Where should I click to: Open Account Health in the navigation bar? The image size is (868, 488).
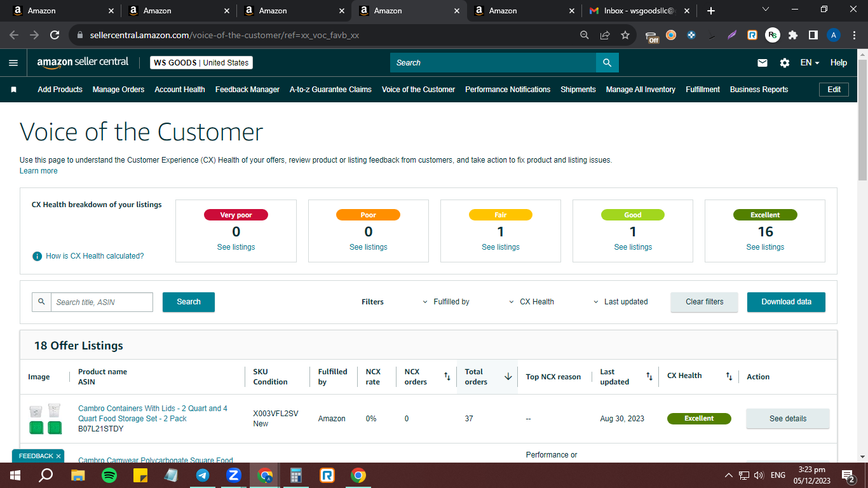tap(180, 90)
